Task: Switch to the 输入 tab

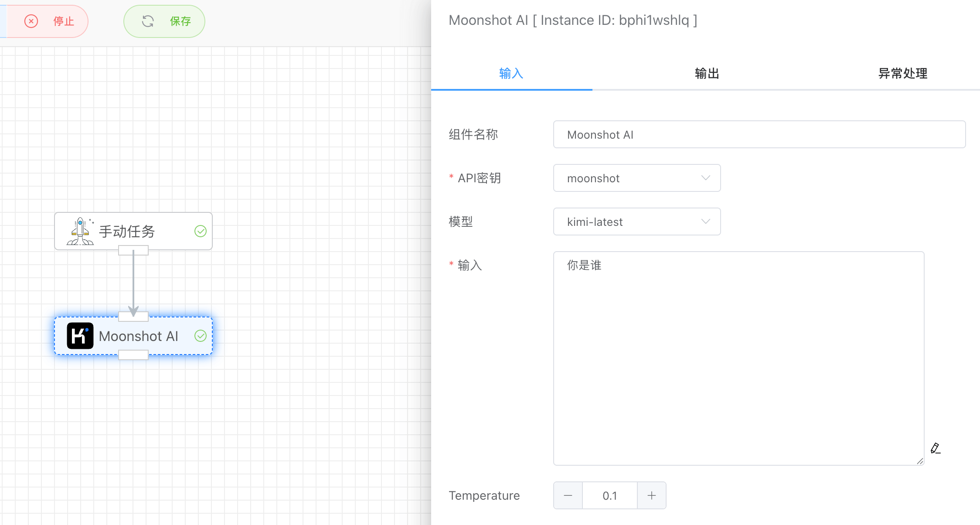Action: click(511, 73)
